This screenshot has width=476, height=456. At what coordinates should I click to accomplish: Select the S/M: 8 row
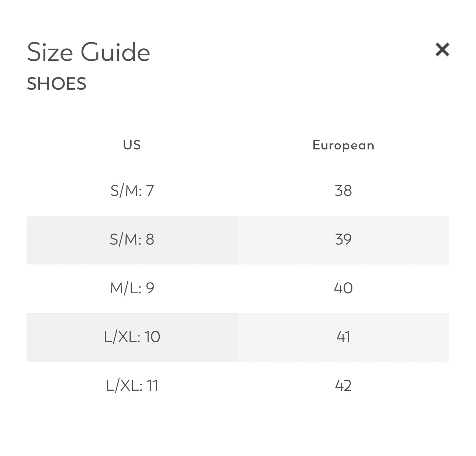(238, 240)
